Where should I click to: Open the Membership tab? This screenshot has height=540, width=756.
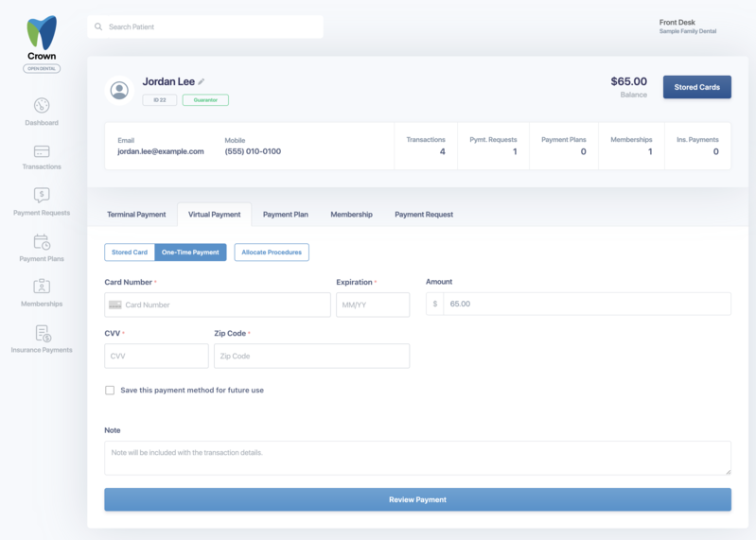click(351, 215)
